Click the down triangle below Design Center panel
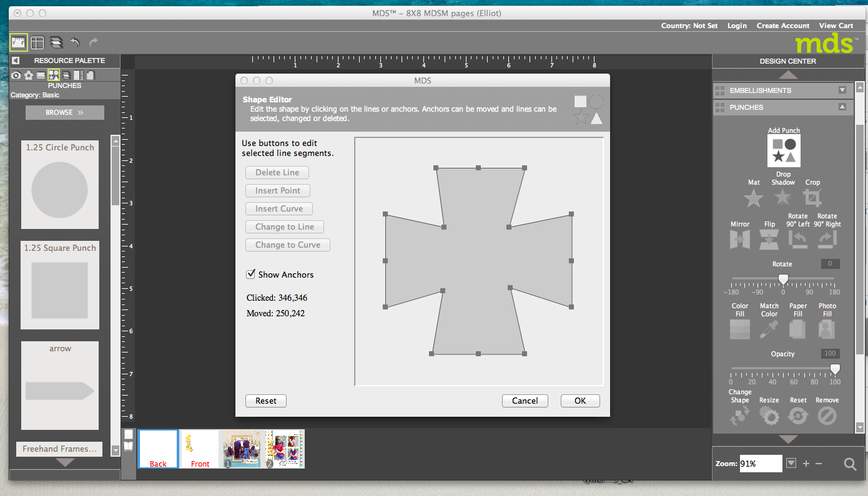This screenshot has height=496, width=868. (788, 439)
